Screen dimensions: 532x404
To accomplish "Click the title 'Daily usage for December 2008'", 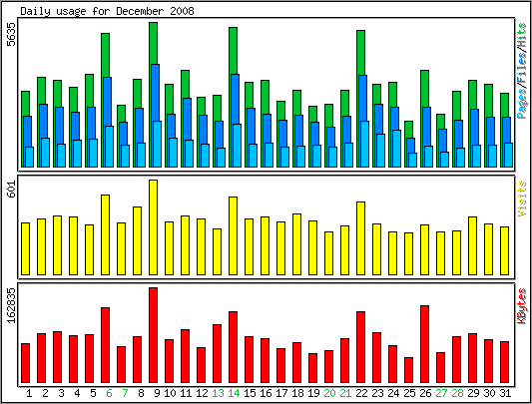I will 107,11.
